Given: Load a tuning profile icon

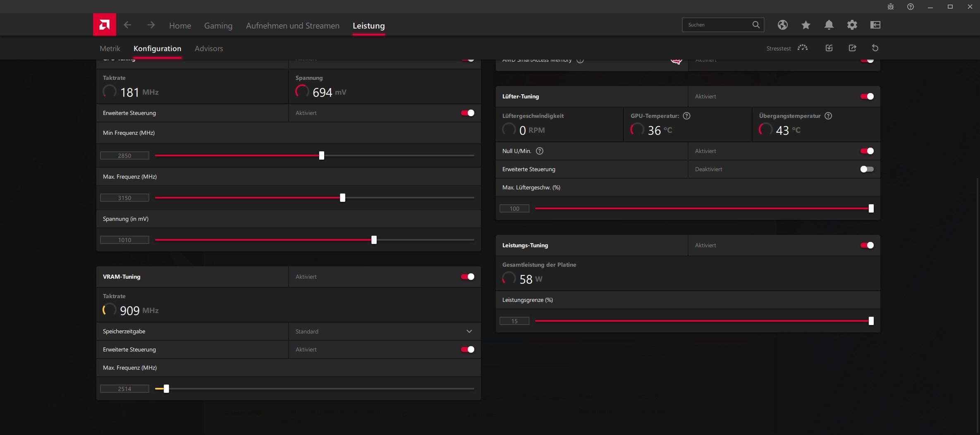Looking at the screenshot, I should point(829,48).
